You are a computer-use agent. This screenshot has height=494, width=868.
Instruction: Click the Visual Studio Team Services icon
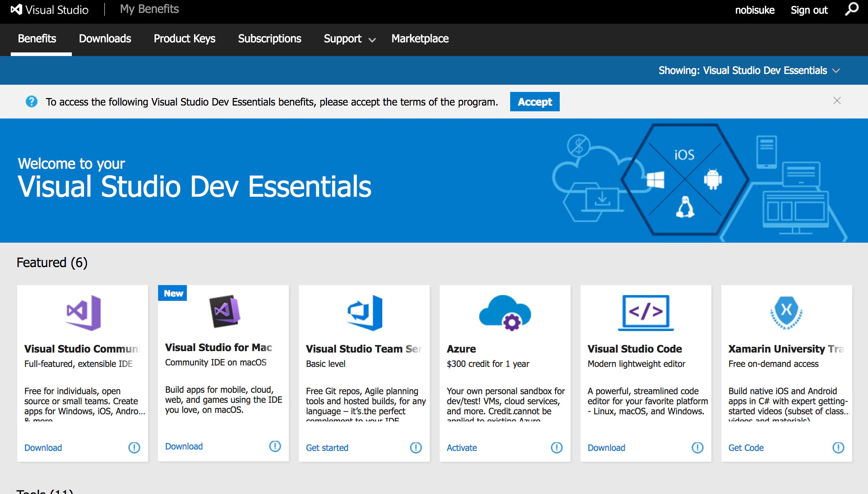[x=365, y=313]
